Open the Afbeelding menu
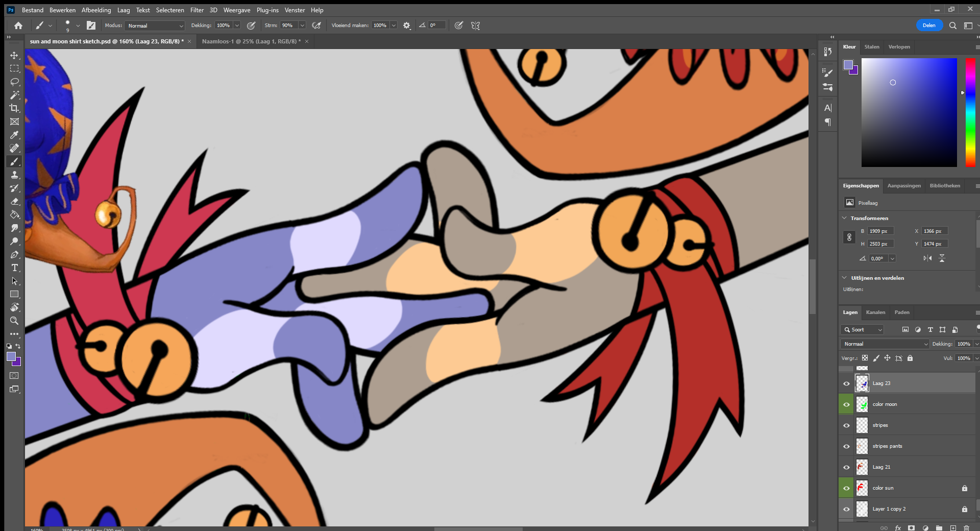This screenshot has width=980, height=531. (x=96, y=10)
